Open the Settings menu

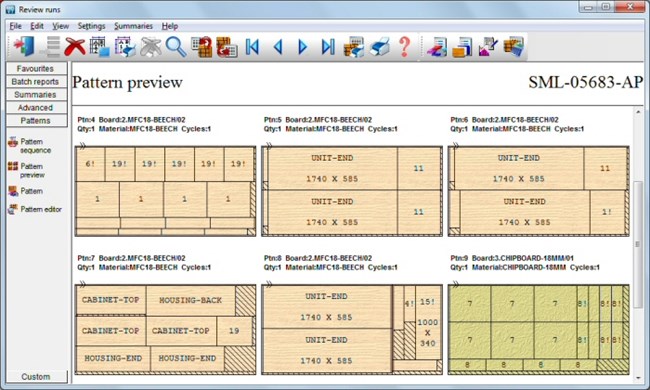click(92, 26)
